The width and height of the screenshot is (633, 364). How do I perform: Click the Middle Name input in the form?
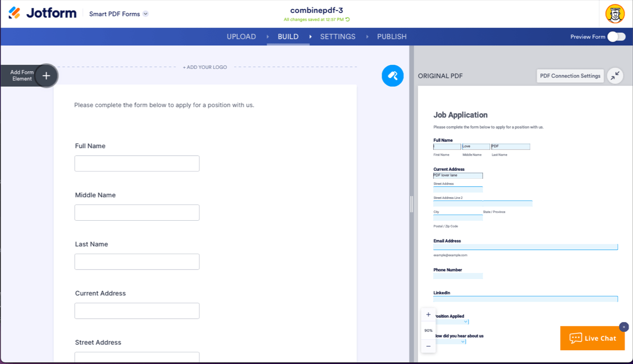(x=137, y=212)
